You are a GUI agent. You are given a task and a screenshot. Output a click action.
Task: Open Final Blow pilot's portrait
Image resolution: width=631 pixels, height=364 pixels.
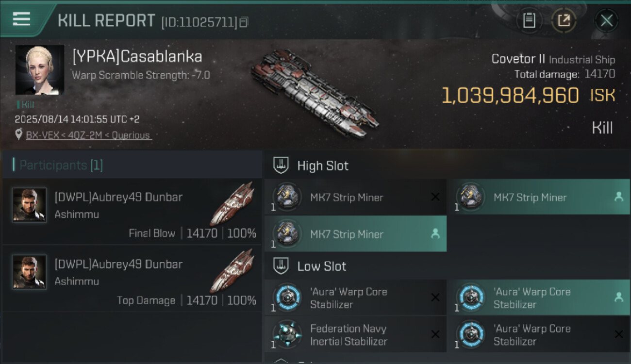point(30,205)
